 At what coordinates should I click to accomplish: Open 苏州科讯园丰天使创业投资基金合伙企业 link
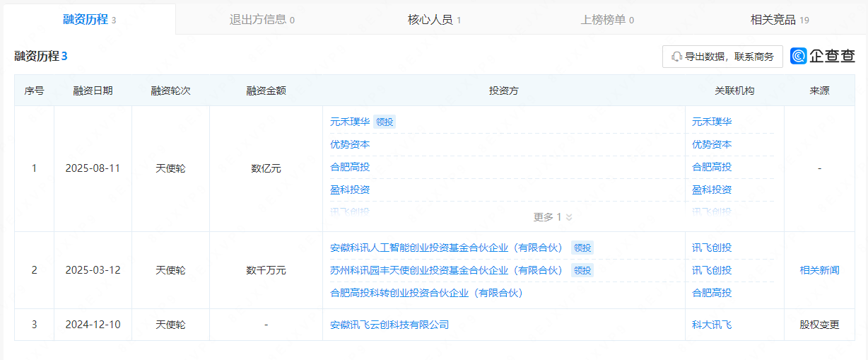pyautogui.click(x=446, y=270)
